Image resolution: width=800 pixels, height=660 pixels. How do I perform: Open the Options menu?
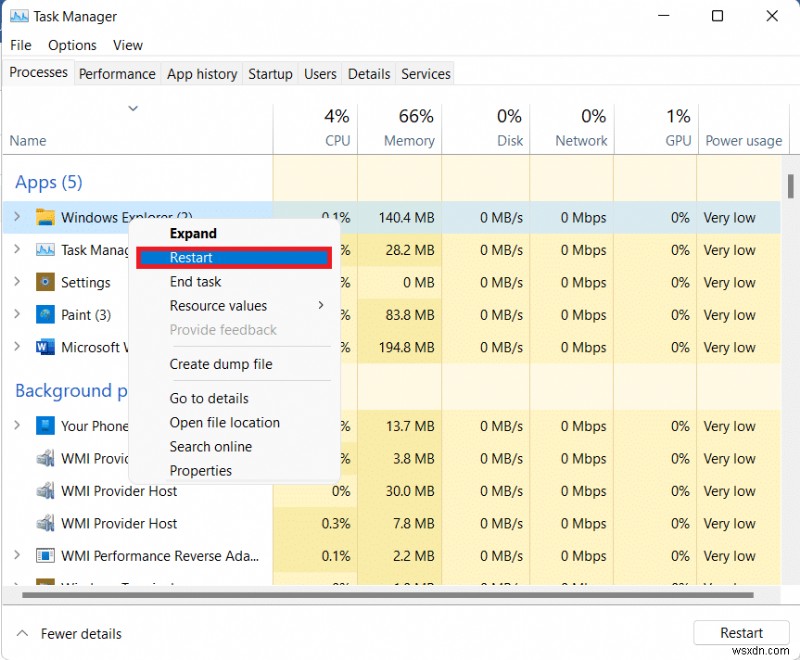pos(71,45)
